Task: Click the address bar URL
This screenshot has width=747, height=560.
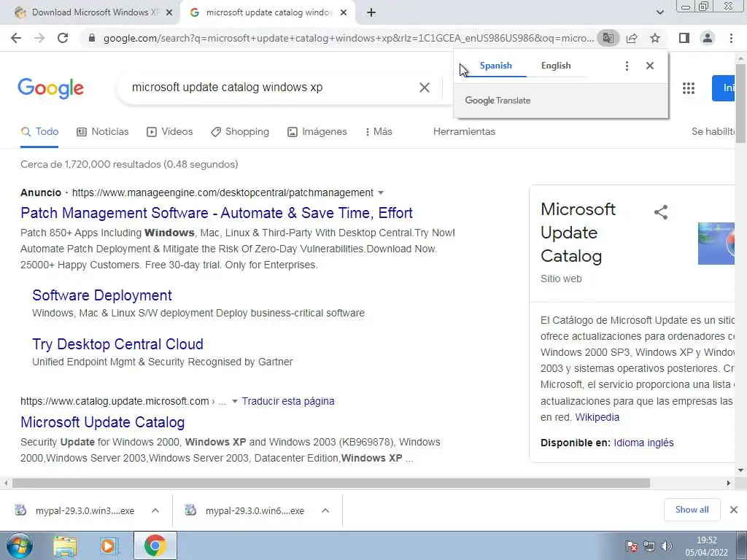Action: point(349,38)
